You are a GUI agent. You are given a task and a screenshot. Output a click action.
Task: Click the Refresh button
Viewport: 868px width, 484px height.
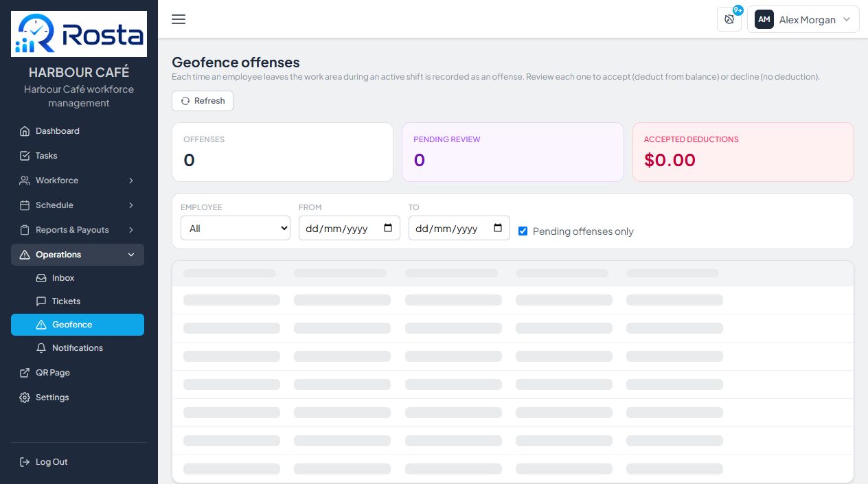[x=203, y=101]
